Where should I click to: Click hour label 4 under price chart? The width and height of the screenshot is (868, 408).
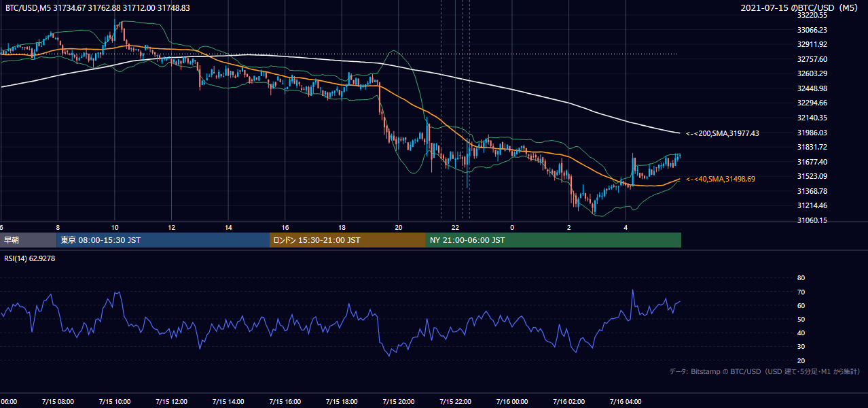pos(626,227)
